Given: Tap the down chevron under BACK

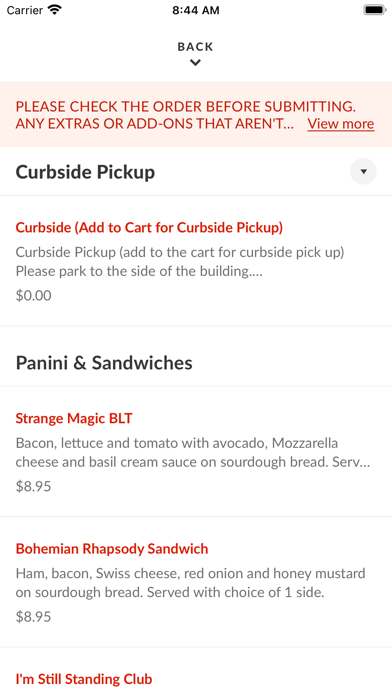Looking at the screenshot, I should [x=195, y=63].
